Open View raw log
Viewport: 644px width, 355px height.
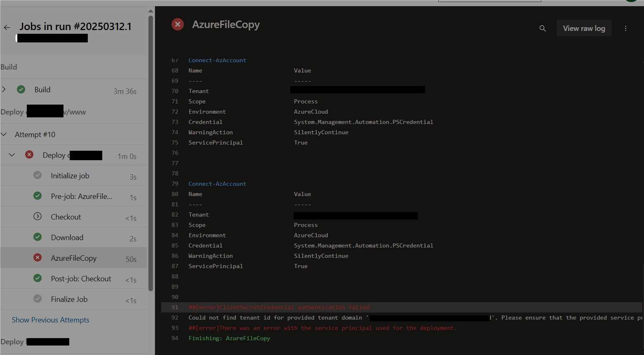point(584,28)
